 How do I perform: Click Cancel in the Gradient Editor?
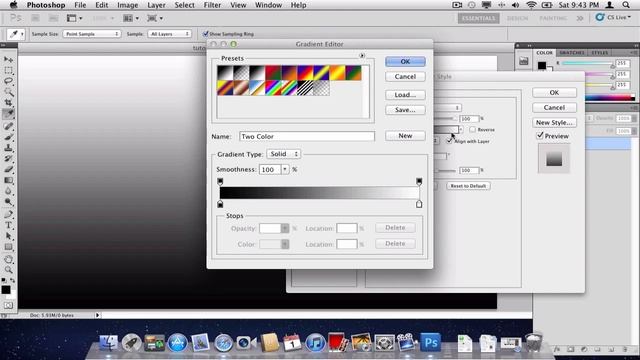405,76
